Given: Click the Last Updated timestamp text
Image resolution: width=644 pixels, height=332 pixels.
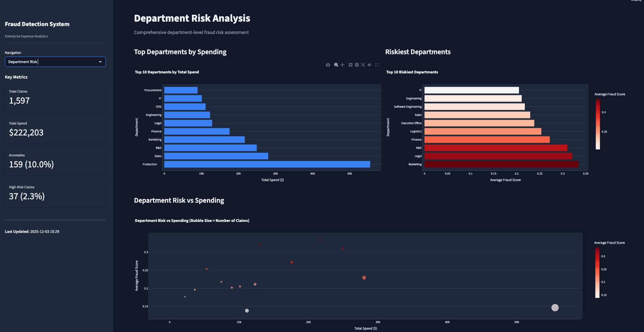Looking at the screenshot, I should [x=32, y=232].
